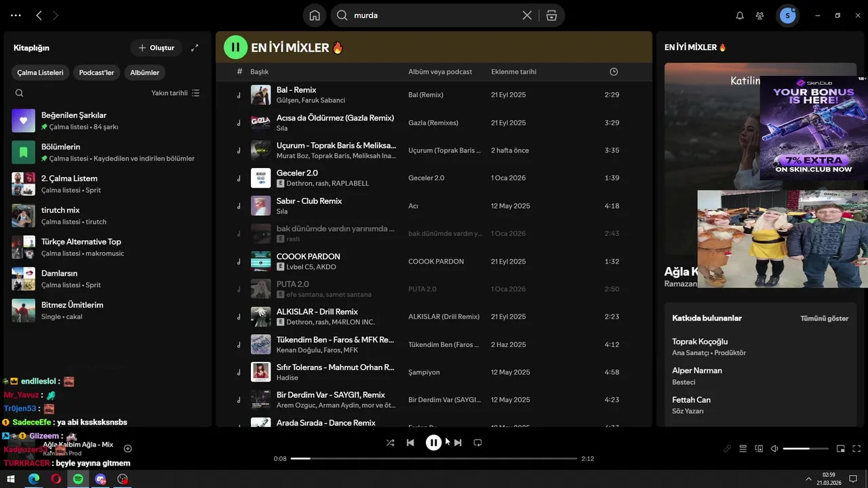
Task: Open the Yakın tarihli sort dropdown
Action: click(175, 93)
